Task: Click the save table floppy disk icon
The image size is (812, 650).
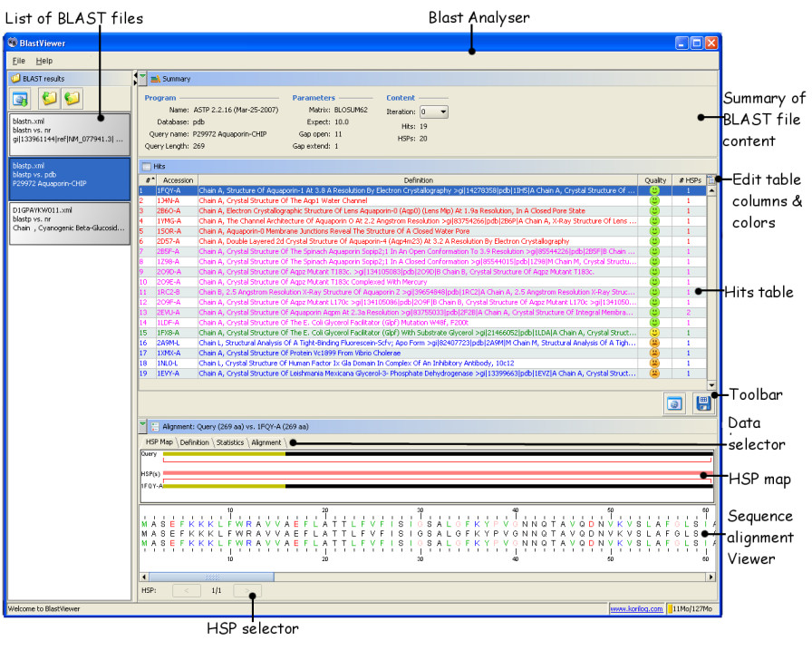Action: [x=702, y=403]
